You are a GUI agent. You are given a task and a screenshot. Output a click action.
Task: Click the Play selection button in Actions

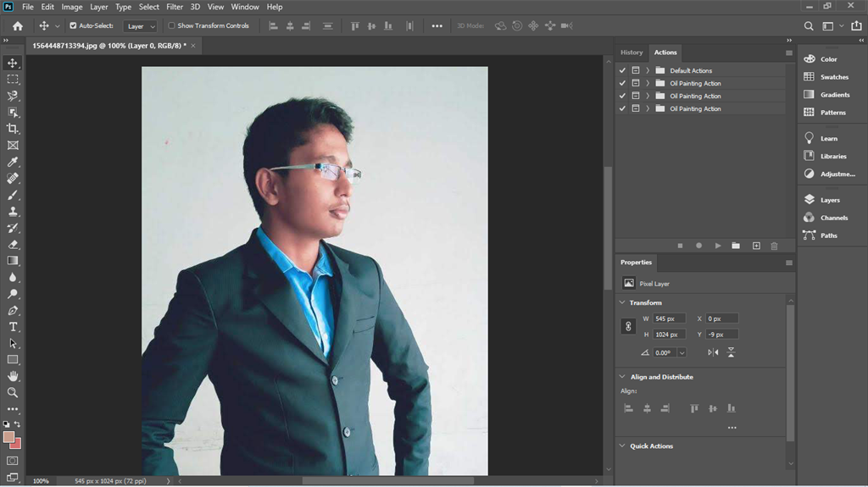(718, 246)
